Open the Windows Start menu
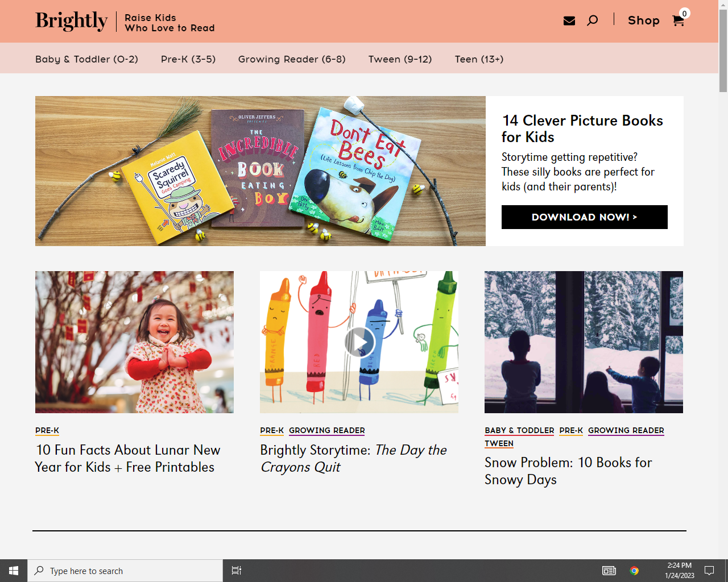The width and height of the screenshot is (728, 582). (x=14, y=571)
